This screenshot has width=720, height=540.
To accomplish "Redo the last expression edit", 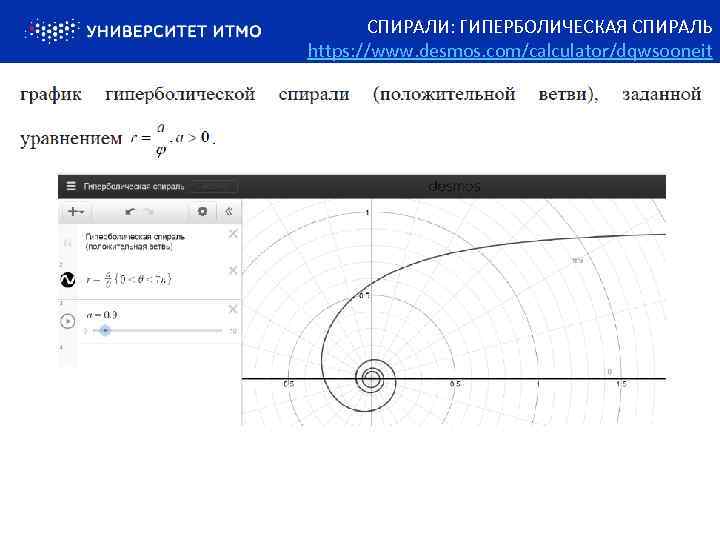I will (149, 211).
